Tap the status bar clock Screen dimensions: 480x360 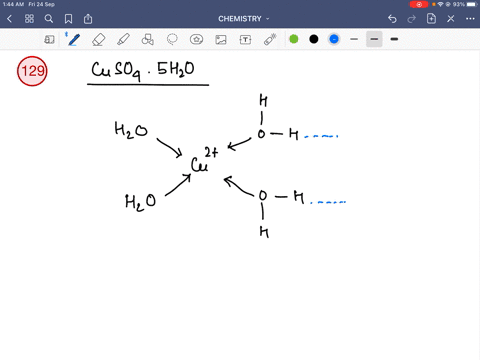tap(13, 4)
